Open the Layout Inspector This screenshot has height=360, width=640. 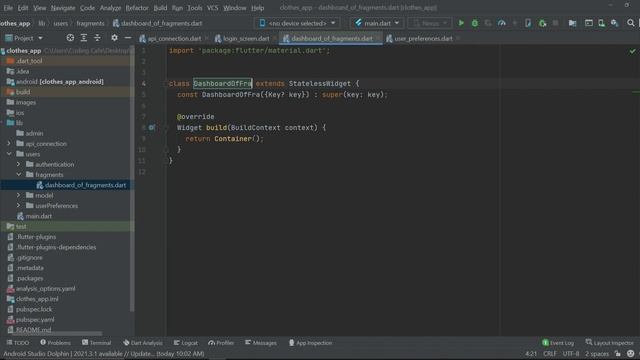click(x=609, y=343)
